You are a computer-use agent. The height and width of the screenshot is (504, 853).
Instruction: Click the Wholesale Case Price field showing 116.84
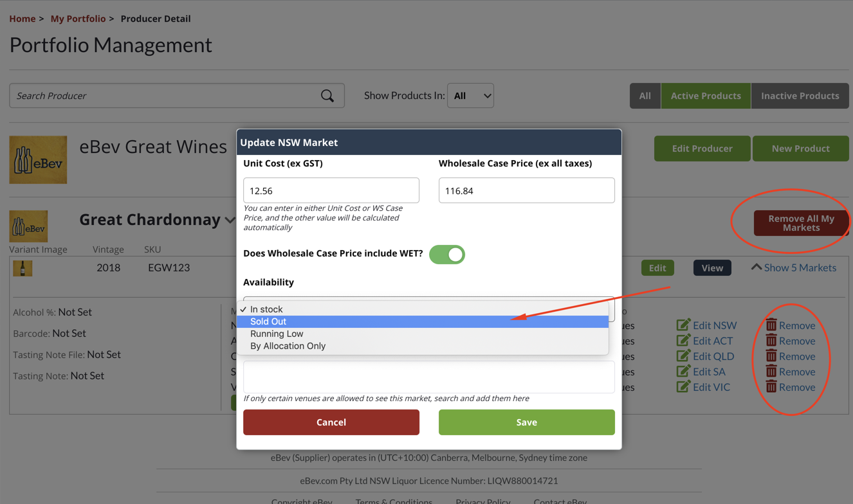[527, 190]
